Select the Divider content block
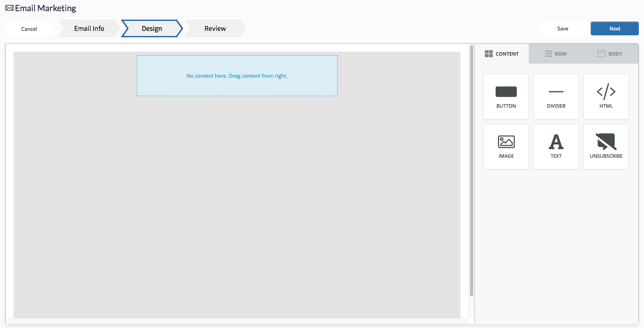Viewport: 644px width, 328px height. 556,97
